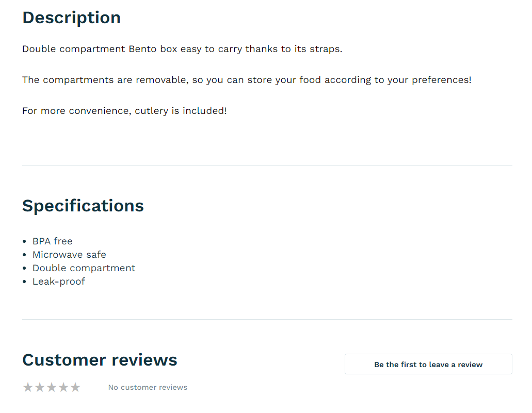Viewport: 532px width, 413px height.
Task: Click the 'BPA free' list item
Action: (53, 241)
